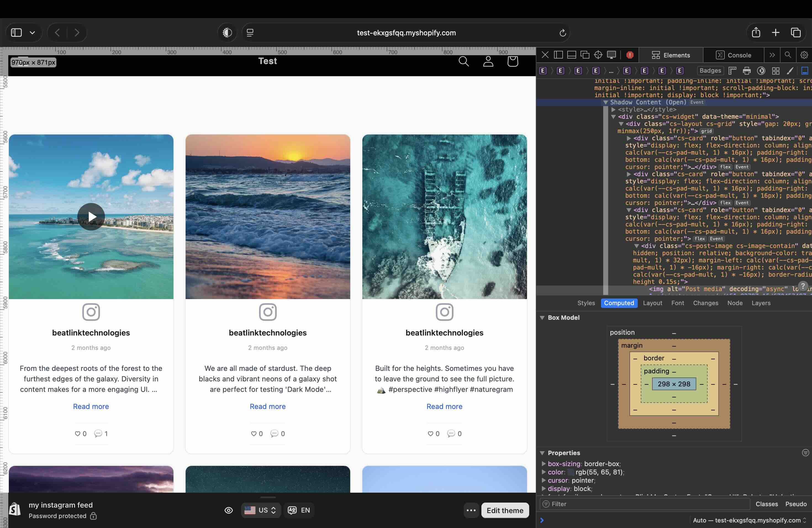
Task: Focus the computed Filter field
Action: click(x=645, y=504)
